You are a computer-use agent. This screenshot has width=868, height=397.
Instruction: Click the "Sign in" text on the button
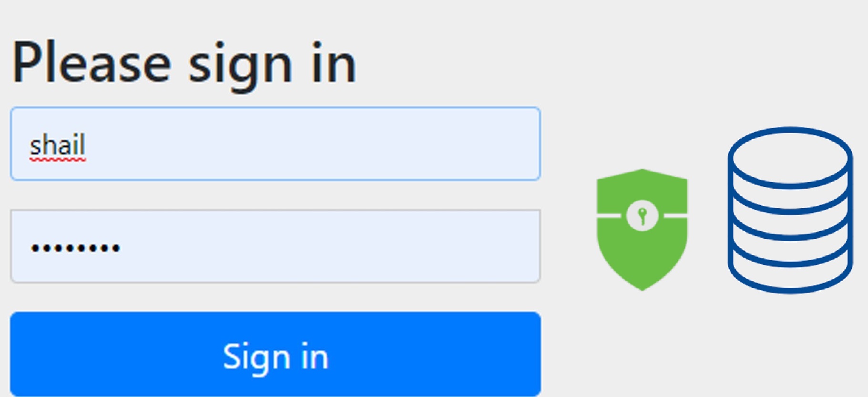[276, 356]
